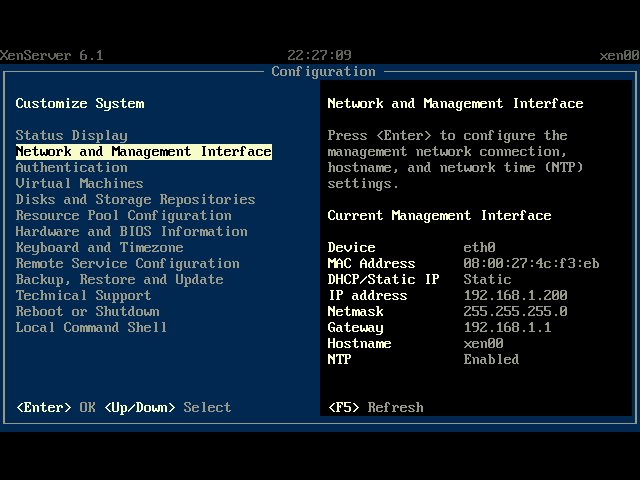The width and height of the screenshot is (640, 480).
Task: Click the <Enter> OK hint
Action: point(56,407)
